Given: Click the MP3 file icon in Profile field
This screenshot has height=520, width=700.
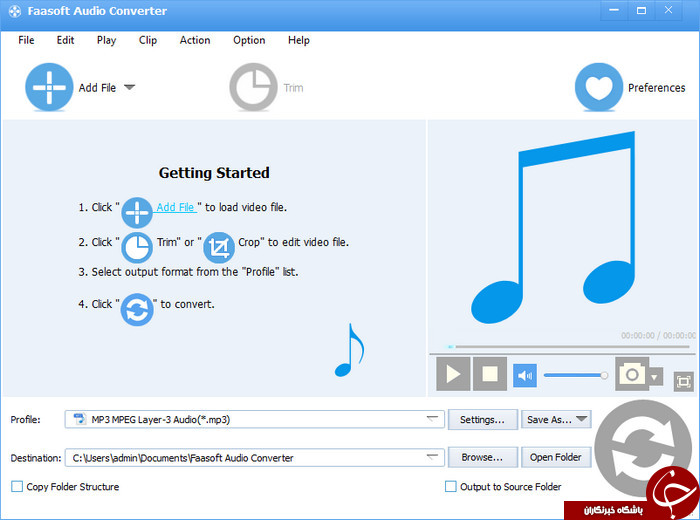Looking at the screenshot, I should click(x=80, y=419).
